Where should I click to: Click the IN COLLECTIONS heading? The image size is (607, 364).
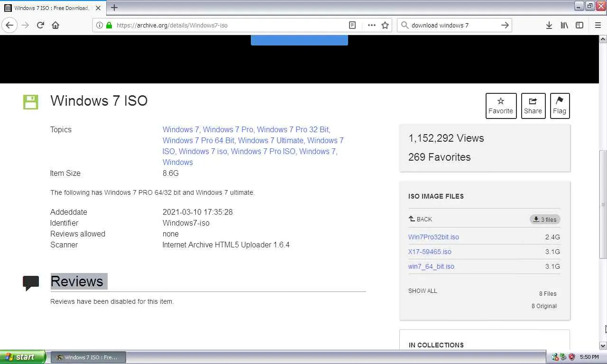click(x=436, y=345)
